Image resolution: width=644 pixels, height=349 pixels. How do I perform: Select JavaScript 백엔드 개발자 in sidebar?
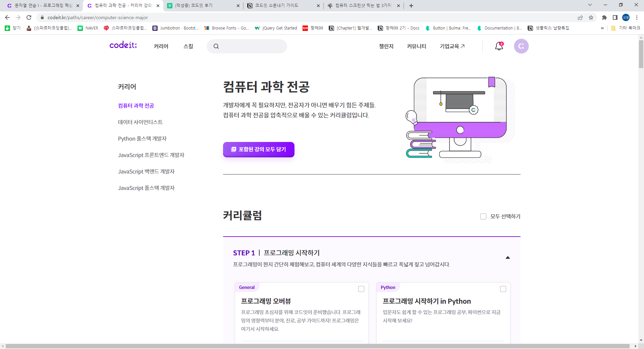[146, 171]
